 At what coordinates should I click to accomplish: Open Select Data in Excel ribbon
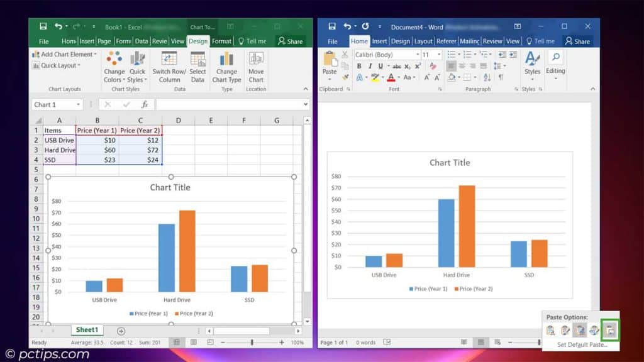click(x=198, y=67)
